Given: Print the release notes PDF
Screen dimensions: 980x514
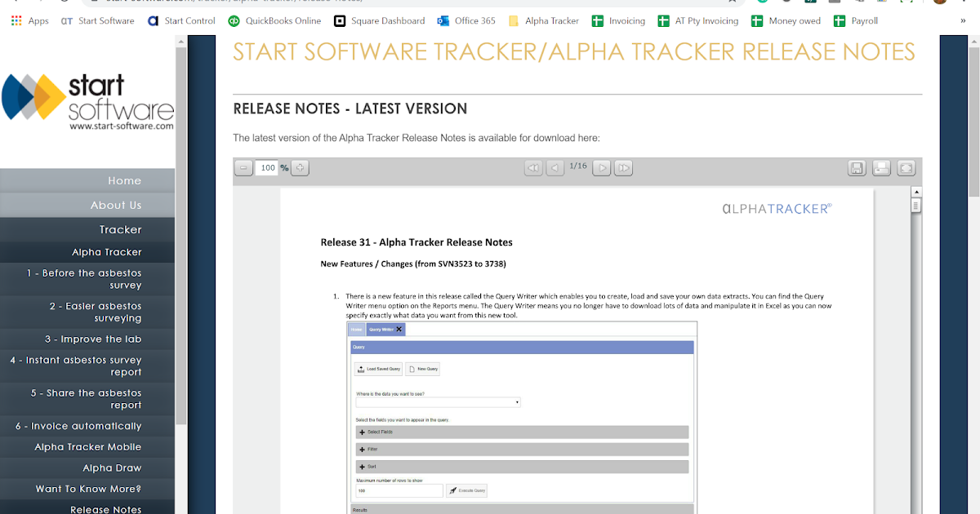Looking at the screenshot, I should [x=881, y=167].
